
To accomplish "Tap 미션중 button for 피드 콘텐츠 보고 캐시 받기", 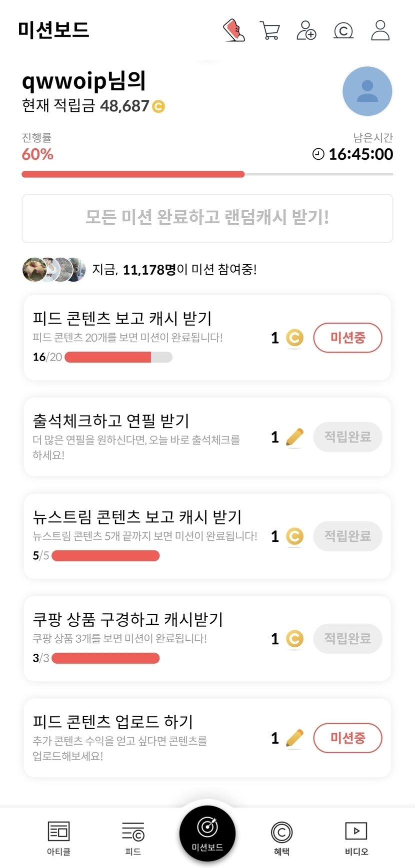I will [347, 338].
